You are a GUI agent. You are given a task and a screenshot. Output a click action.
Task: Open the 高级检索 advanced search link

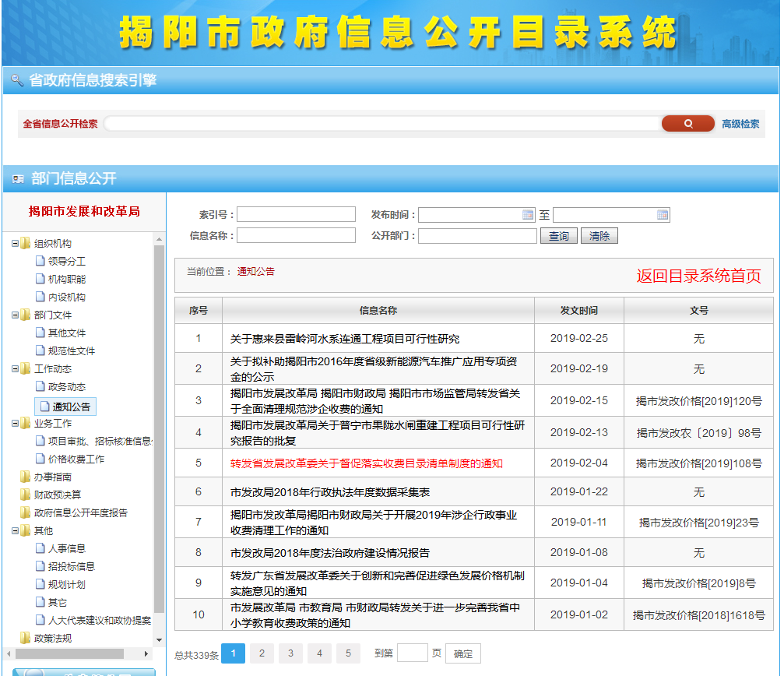[740, 124]
